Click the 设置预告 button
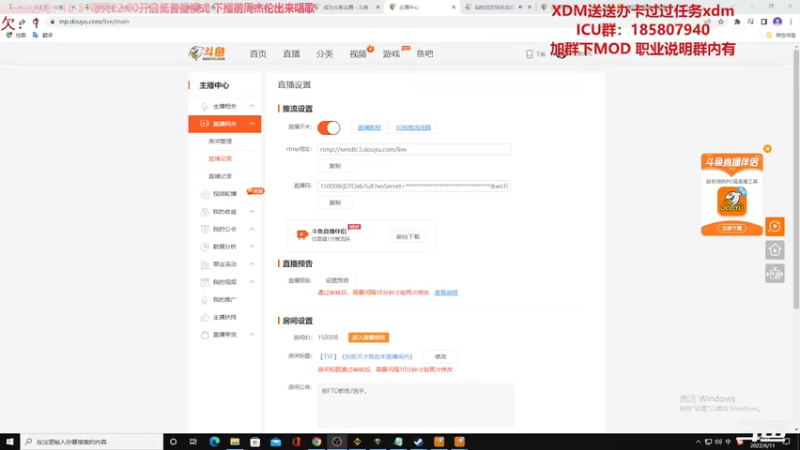800x450 pixels. (x=337, y=280)
